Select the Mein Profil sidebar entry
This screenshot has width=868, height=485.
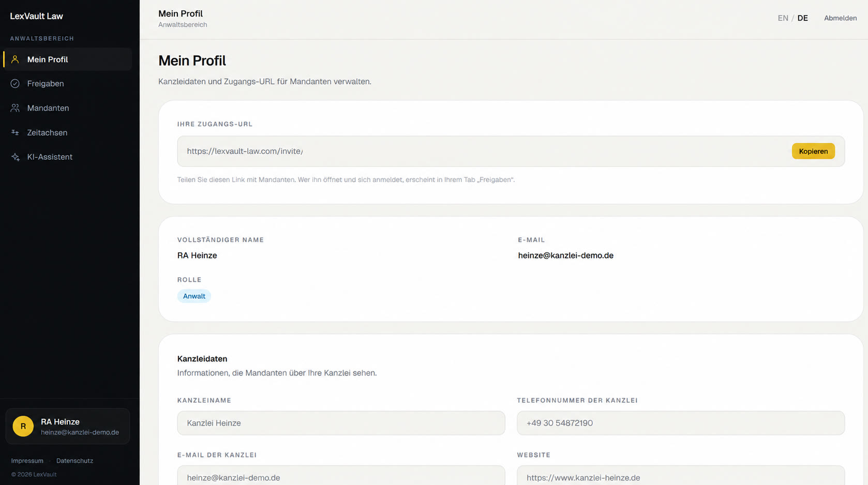click(68, 59)
